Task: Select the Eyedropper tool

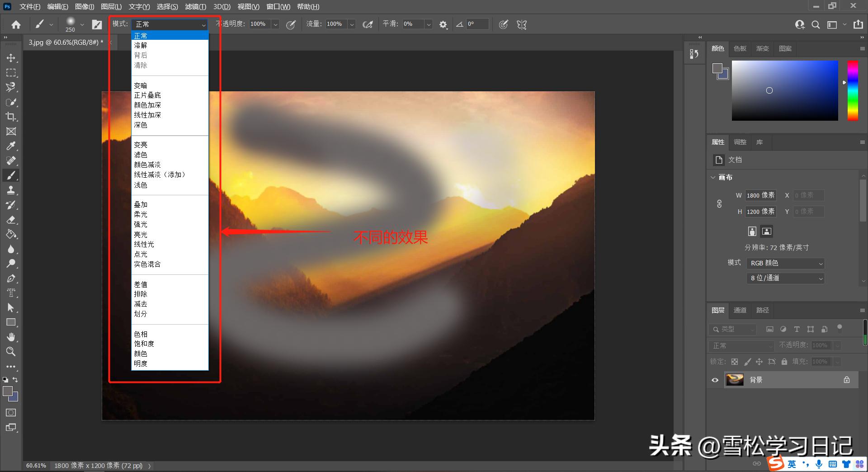Action: pos(11,146)
